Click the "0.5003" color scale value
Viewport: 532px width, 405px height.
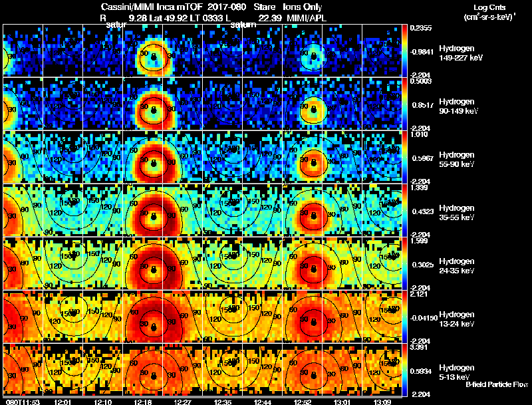421,81
